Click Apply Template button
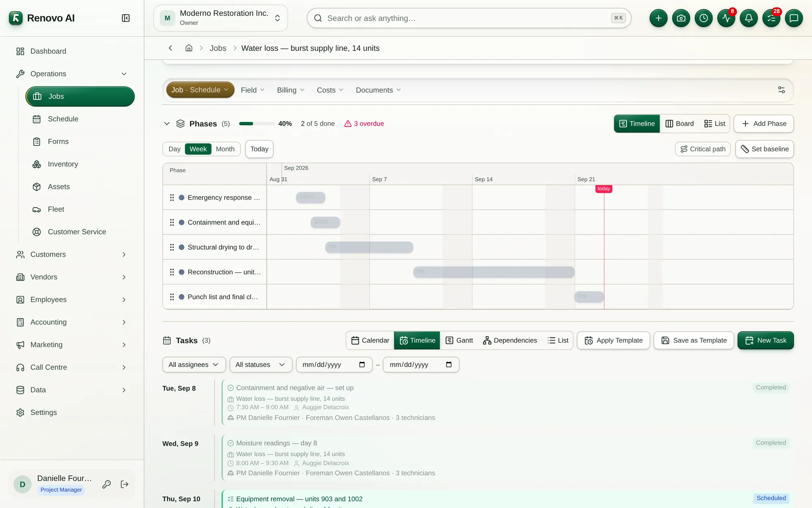The image size is (812, 508). point(613,341)
